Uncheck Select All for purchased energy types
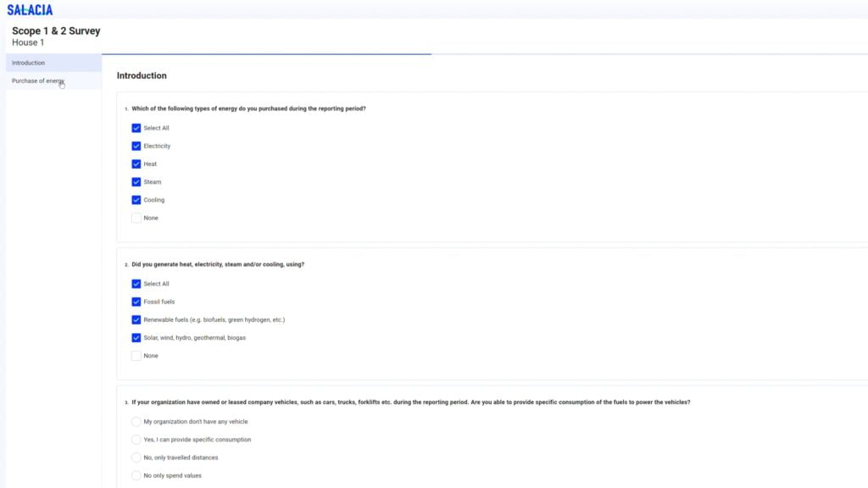Viewport: 868px width, 488px height. click(136, 128)
